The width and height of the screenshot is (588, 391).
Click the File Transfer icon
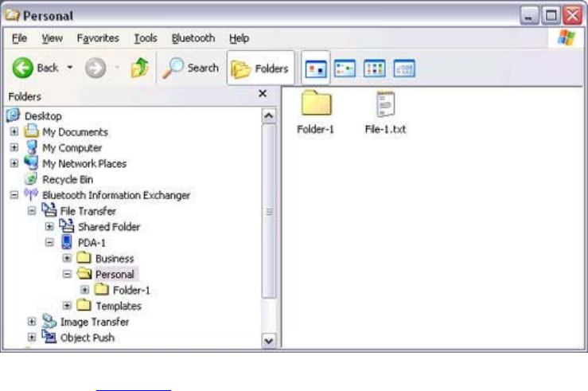pyautogui.click(x=49, y=209)
